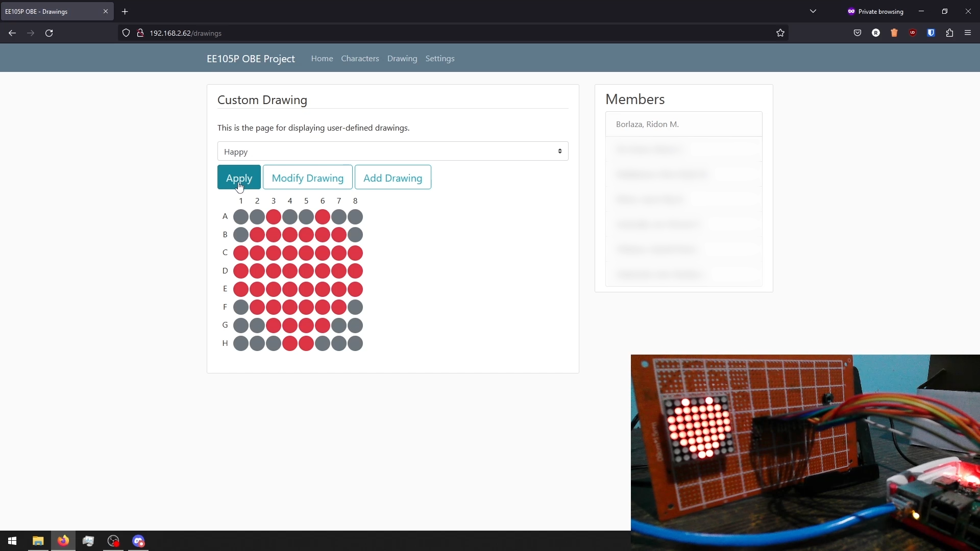
Task: Toggle LED dot at row A column 1
Action: (241, 217)
